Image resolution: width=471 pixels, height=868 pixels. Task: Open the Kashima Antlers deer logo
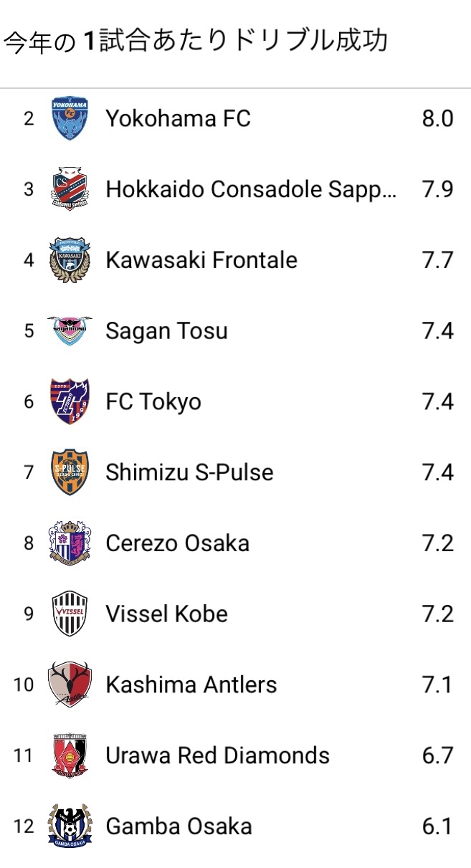(x=70, y=685)
